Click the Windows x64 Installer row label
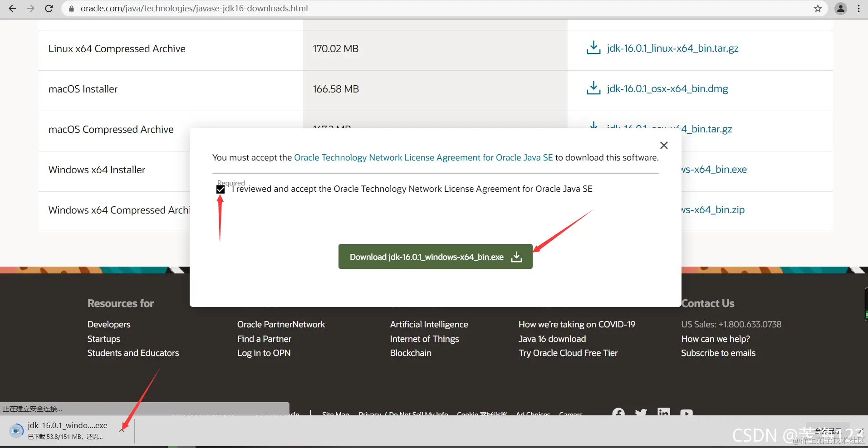 point(97,170)
